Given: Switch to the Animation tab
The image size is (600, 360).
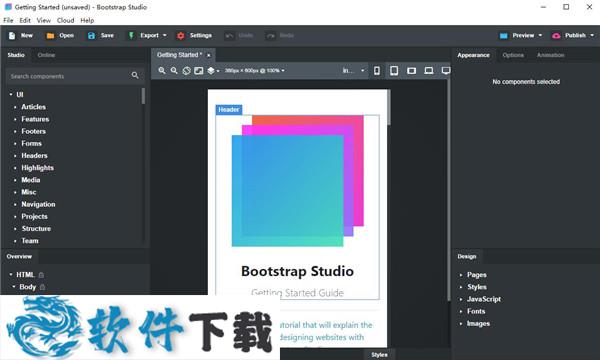Looking at the screenshot, I should click(x=551, y=55).
